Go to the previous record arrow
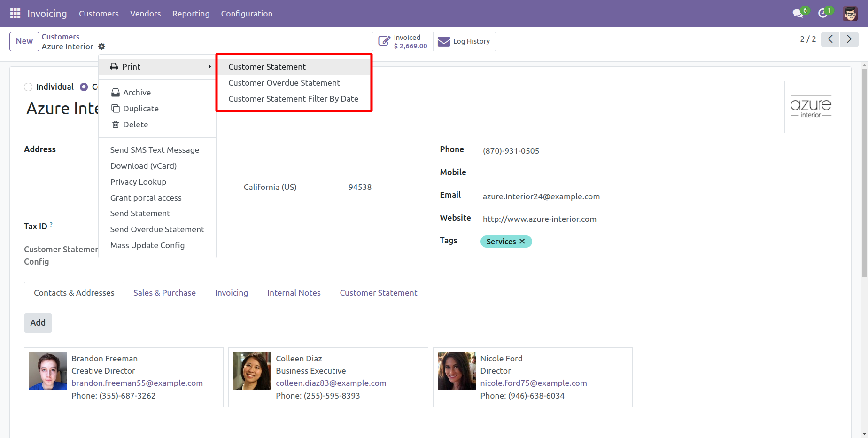 830,39
